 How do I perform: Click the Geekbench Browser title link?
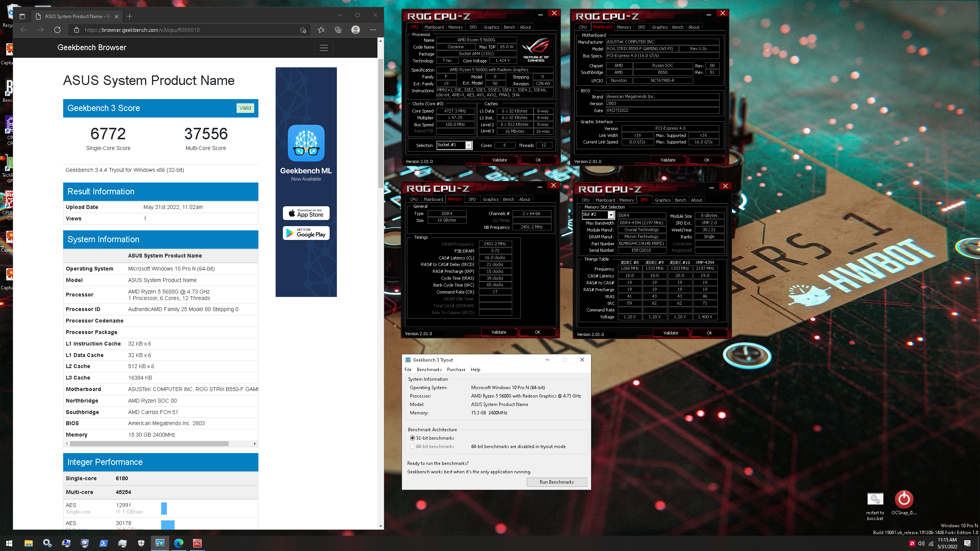click(x=92, y=47)
